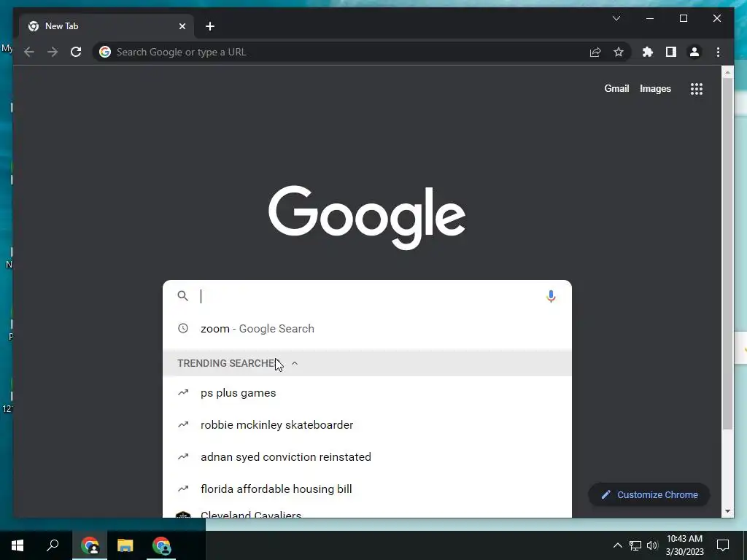Click the back navigation arrow
The height and width of the screenshot is (560, 747).
click(29, 52)
